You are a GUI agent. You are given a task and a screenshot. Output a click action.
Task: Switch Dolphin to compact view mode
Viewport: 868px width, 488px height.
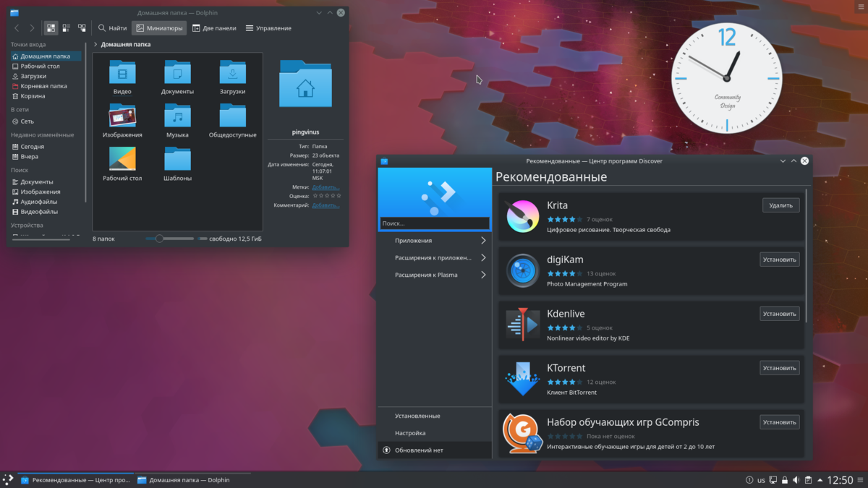(66, 28)
